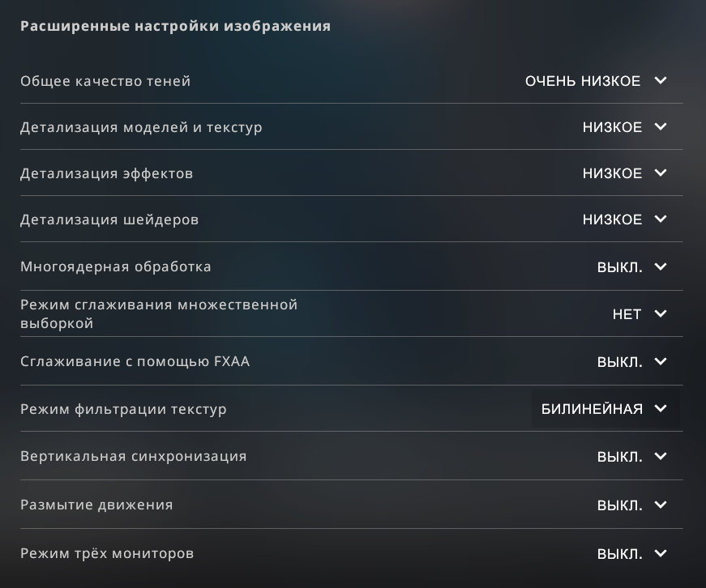The height and width of the screenshot is (588, 706).
Task: Click the Общее качество теней label
Action: 105,81
